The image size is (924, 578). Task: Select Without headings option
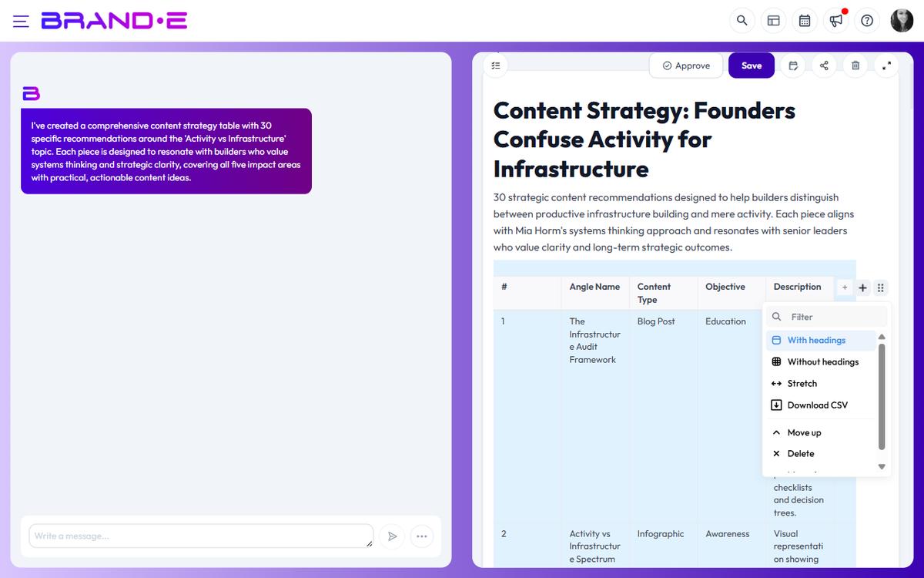(x=821, y=361)
